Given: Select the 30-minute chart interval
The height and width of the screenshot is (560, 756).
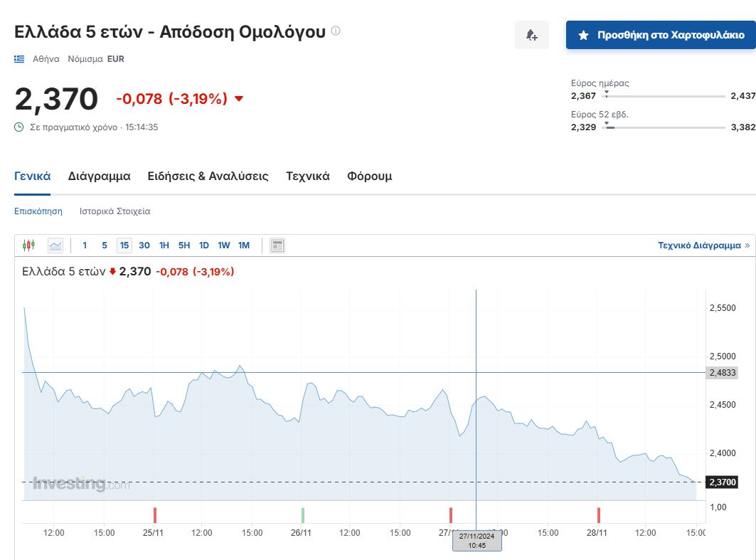Looking at the screenshot, I should tap(144, 245).
